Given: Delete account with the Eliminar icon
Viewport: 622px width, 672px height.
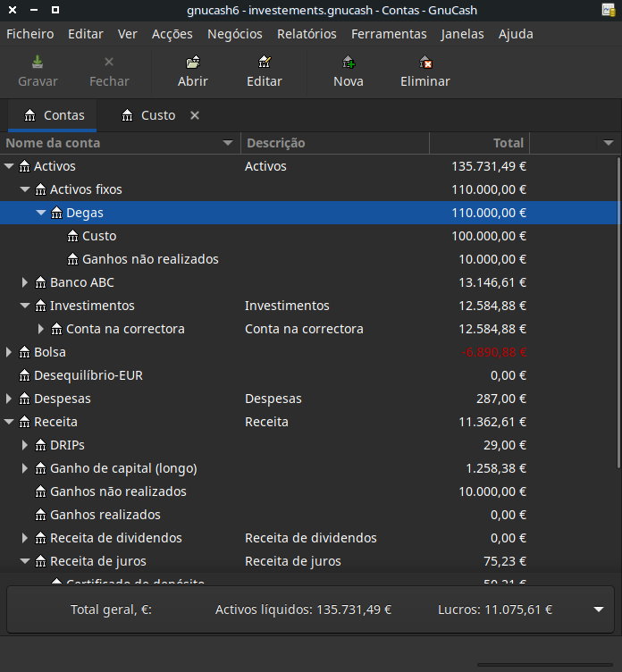Looking at the screenshot, I should pyautogui.click(x=425, y=63).
